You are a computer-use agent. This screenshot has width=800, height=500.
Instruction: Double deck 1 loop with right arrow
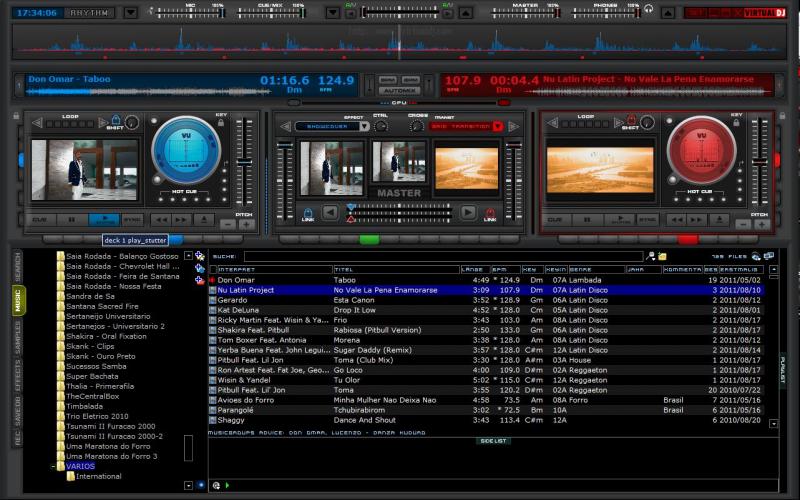click(x=103, y=123)
